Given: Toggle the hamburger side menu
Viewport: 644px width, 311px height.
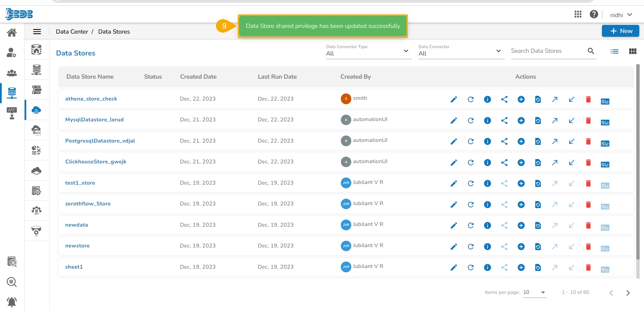Looking at the screenshot, I should pyautogui.click(x=37, y=32).
